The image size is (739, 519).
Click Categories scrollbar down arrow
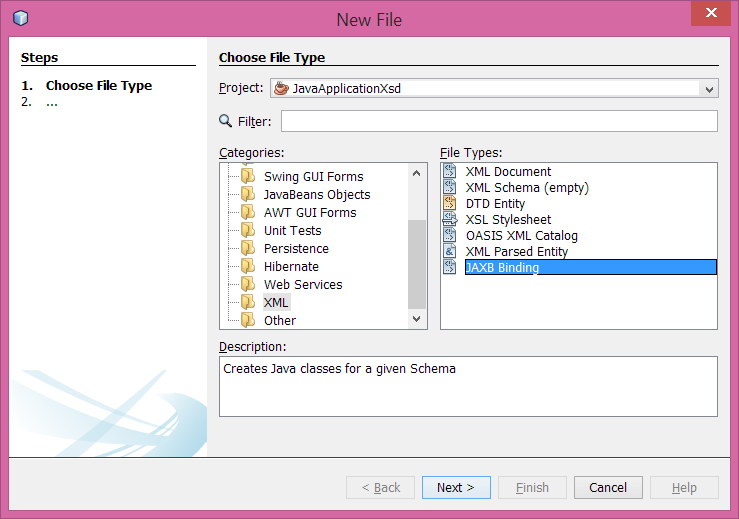pos(416,319)
